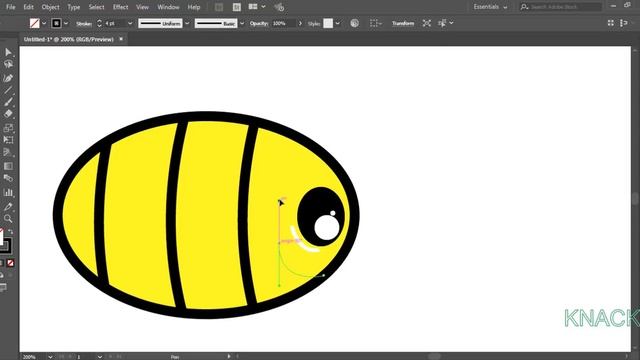This screenshot has width=640, height=360.
Task: Open the File menu
Action: [11, 7]
